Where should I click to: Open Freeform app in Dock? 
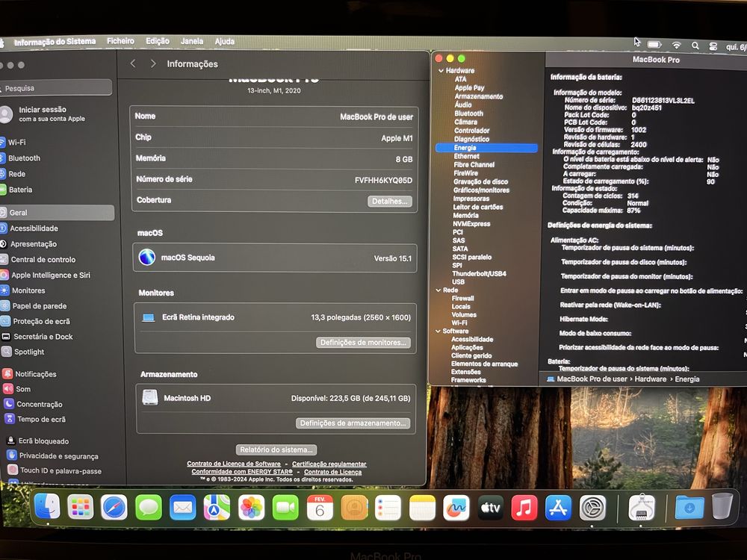point(456,508)
